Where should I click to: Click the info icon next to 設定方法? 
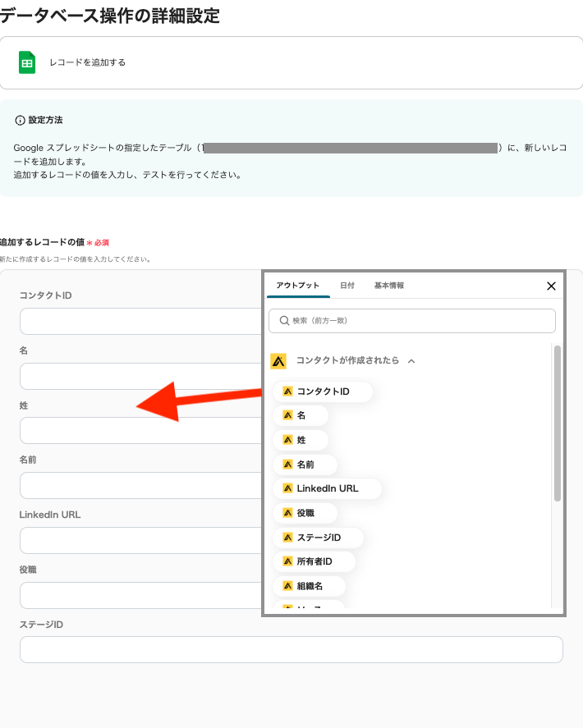20,121
